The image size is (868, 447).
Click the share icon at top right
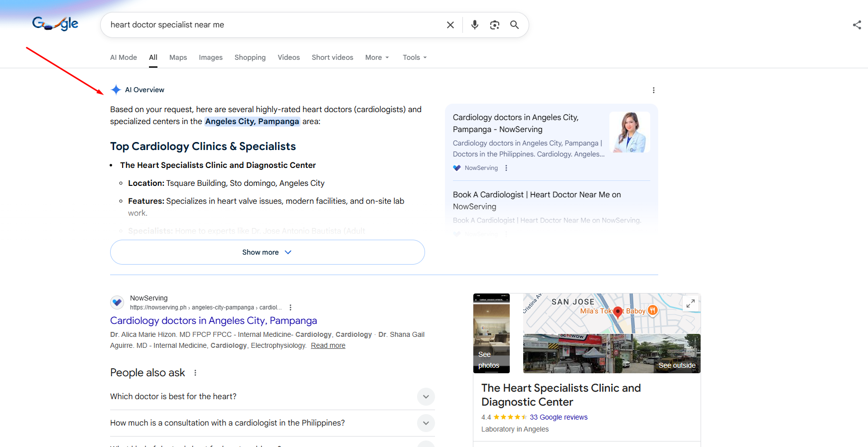857,25
